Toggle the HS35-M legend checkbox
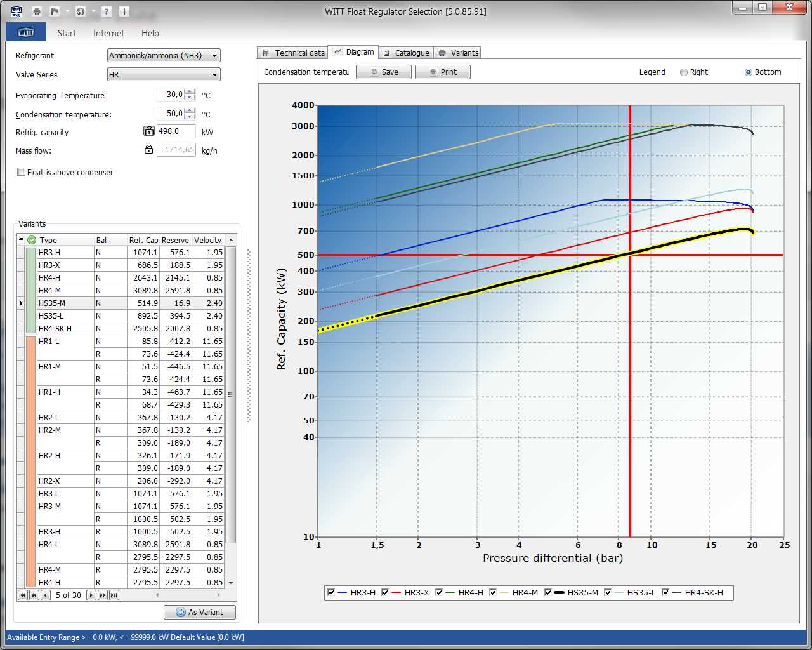The height and width of the screenshot is (650, 812). pos(548,592)
